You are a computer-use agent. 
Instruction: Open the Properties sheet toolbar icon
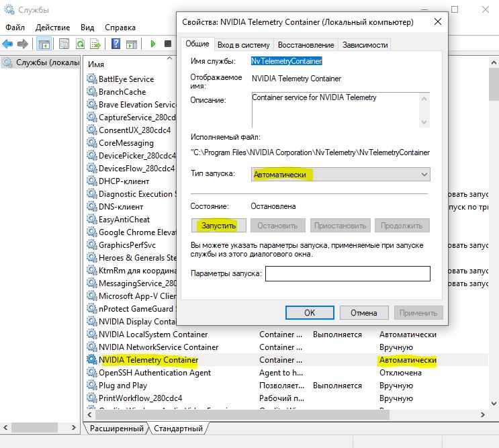tap(64, 44)
